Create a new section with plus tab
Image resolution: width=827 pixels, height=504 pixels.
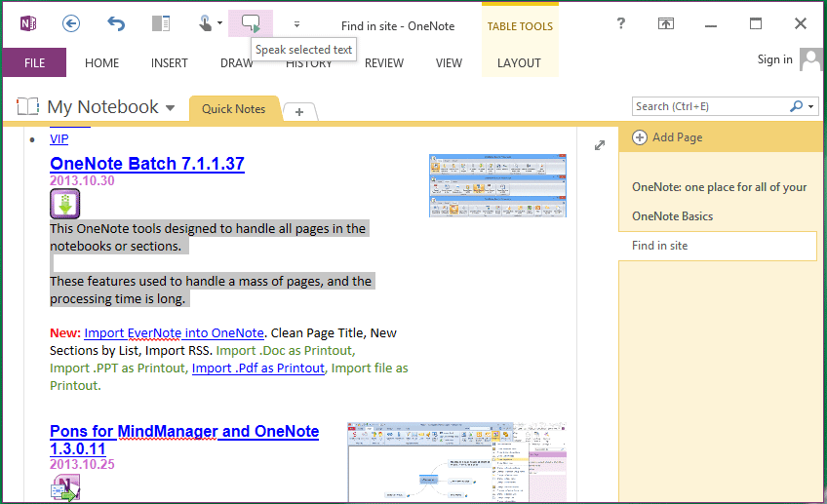299,112
